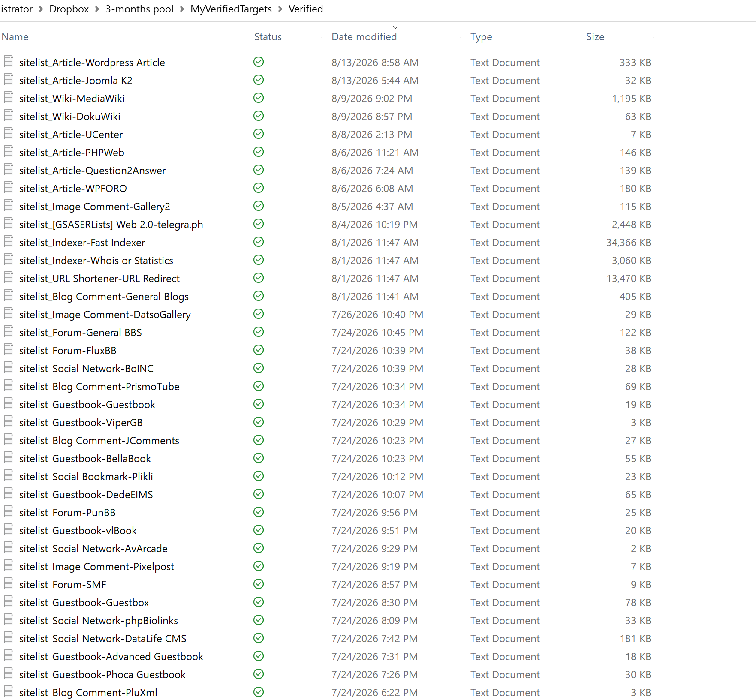756x700 pixels.
Task: Click the 34,366 KB size value
Action: click(629, 242)
